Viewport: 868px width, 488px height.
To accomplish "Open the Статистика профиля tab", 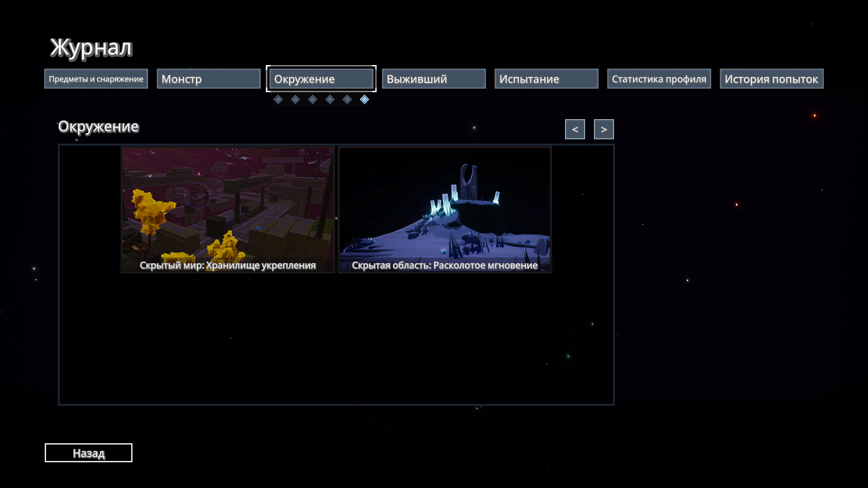I will click(659, 79).
